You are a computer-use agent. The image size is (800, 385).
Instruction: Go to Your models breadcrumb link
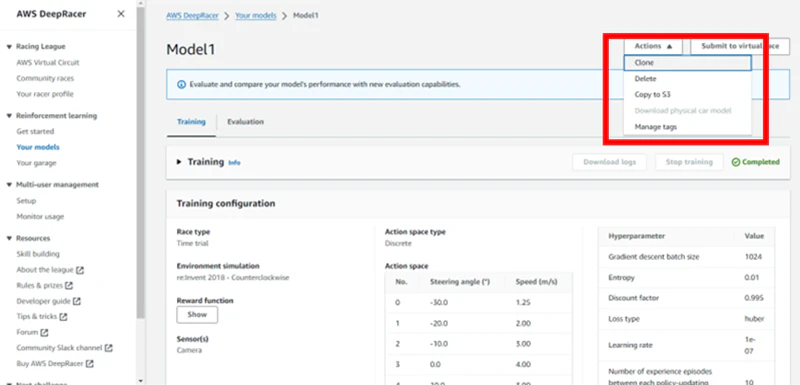point(256,16)
